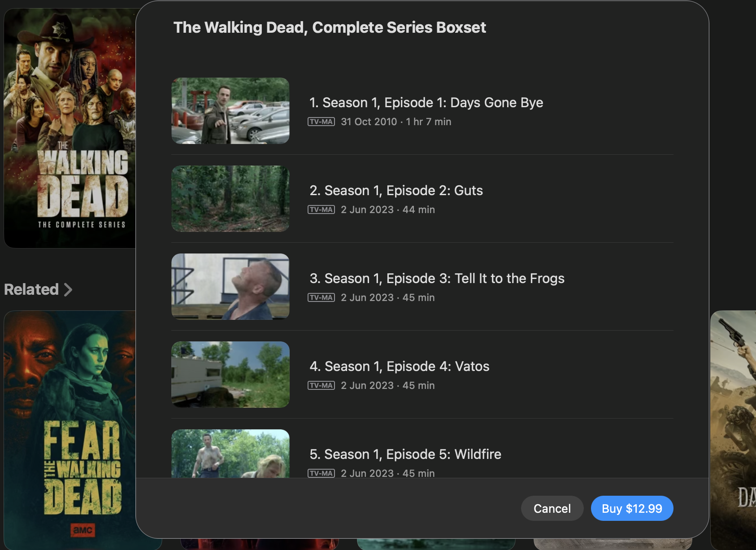Open the revolver poster at right edge

tap(733, 430)
